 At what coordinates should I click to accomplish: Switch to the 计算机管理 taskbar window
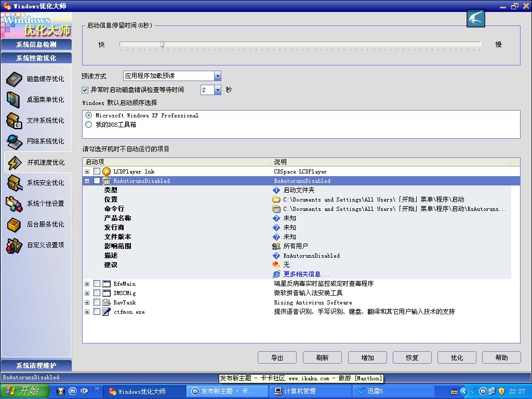311,391
